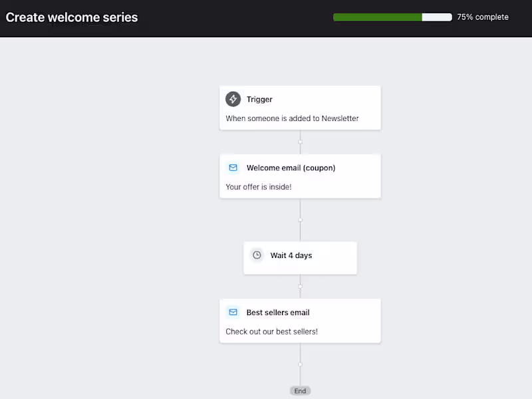
Task: Click the connector dot below the Trigger card
Action: click(x=300, y=142)
